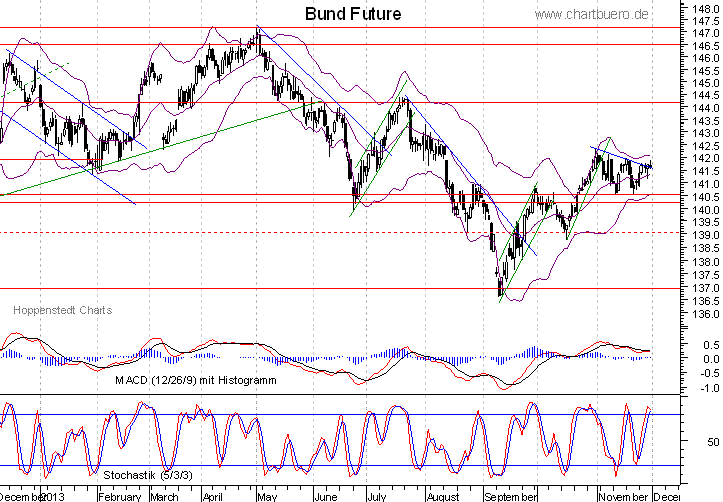Click the 146.5 price axis label
Screen dimensions: 723x502
point(705,46)
